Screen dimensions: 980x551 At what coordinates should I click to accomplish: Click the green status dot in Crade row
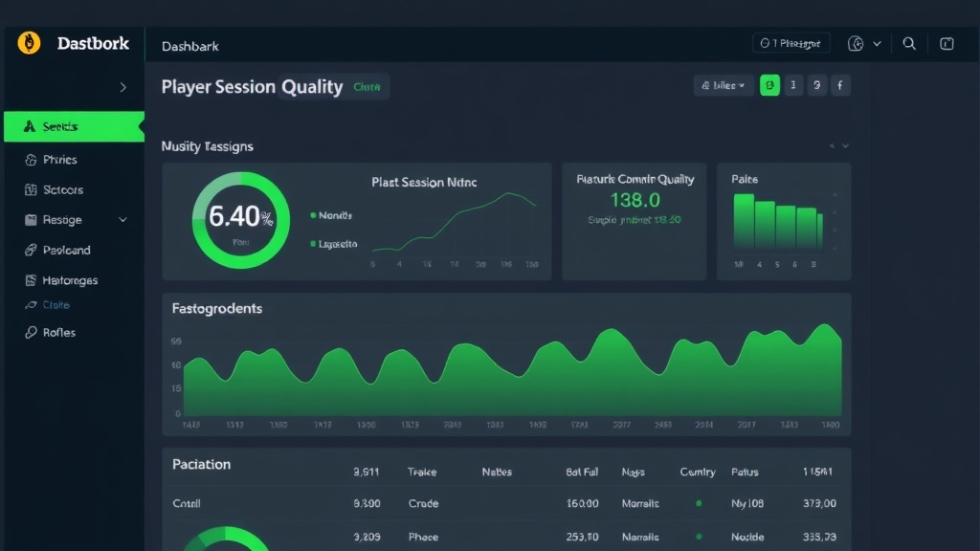pyautogui.click(x=699, y=503)
